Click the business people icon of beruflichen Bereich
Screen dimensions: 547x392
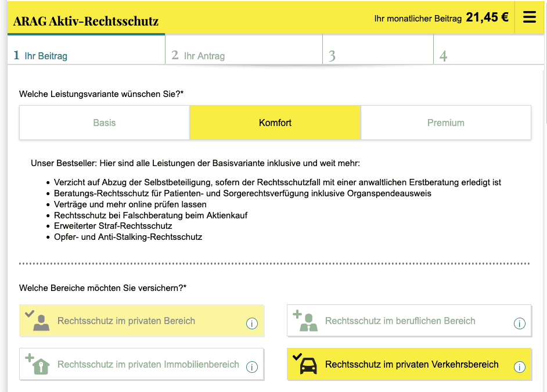click(309, 322)
